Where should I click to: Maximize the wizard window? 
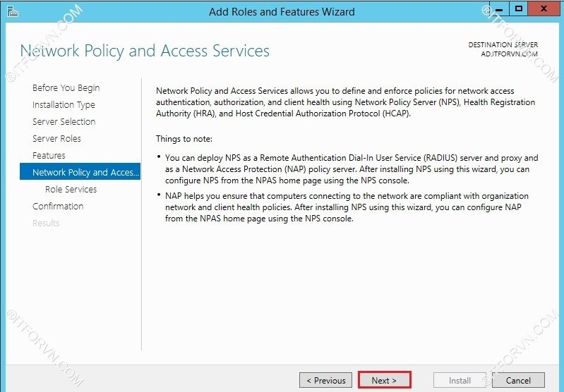click(519, 9)
